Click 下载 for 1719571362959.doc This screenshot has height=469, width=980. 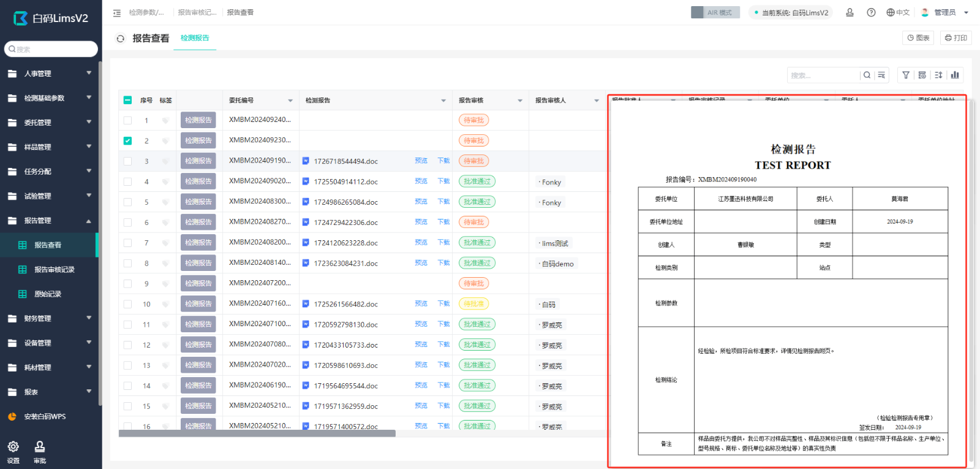coord(443,406)
